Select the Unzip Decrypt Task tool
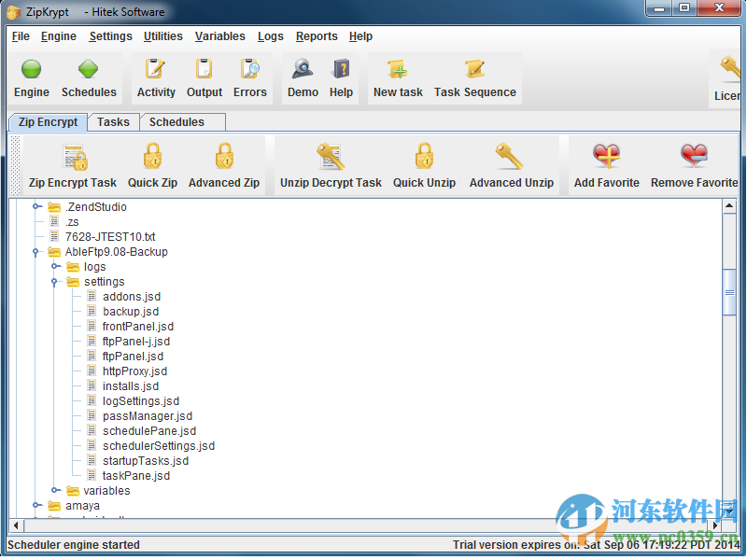Viewport: 747px width, 560px height. coord(331,164)
